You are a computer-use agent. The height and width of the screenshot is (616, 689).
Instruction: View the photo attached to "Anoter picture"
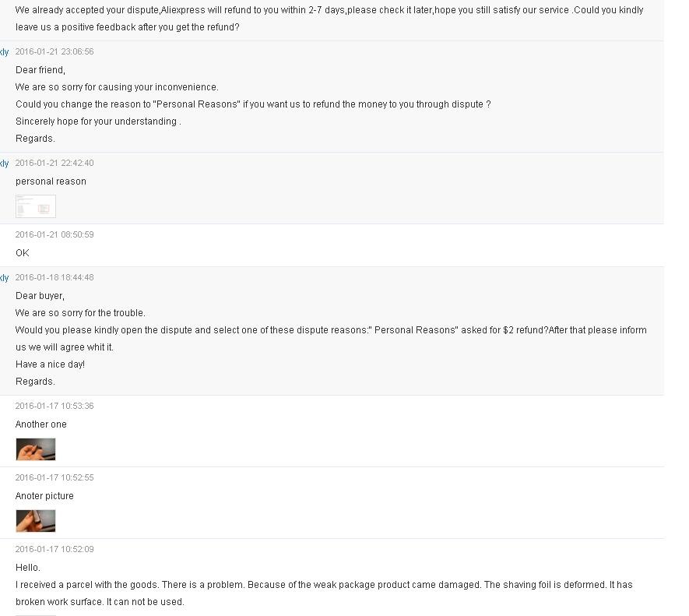pos(36,520)
